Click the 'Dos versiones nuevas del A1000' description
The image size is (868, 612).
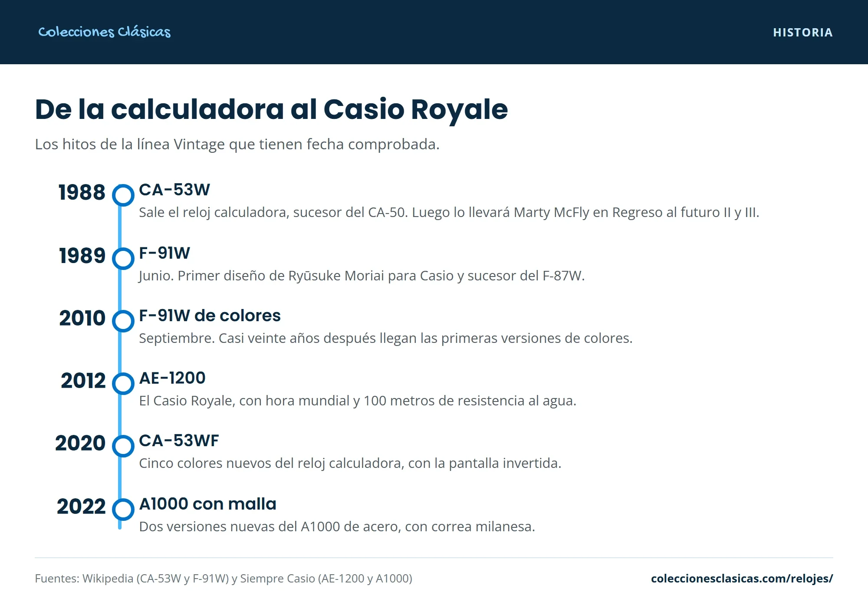pos(337,527)
